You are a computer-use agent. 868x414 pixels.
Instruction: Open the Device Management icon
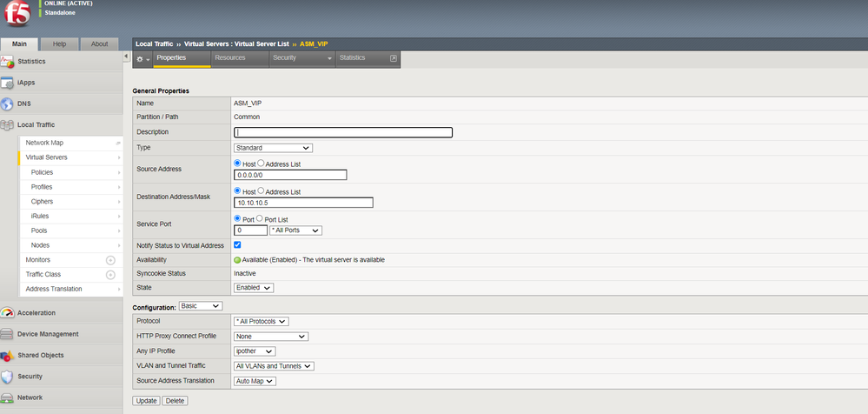click(x=7, y=334)
